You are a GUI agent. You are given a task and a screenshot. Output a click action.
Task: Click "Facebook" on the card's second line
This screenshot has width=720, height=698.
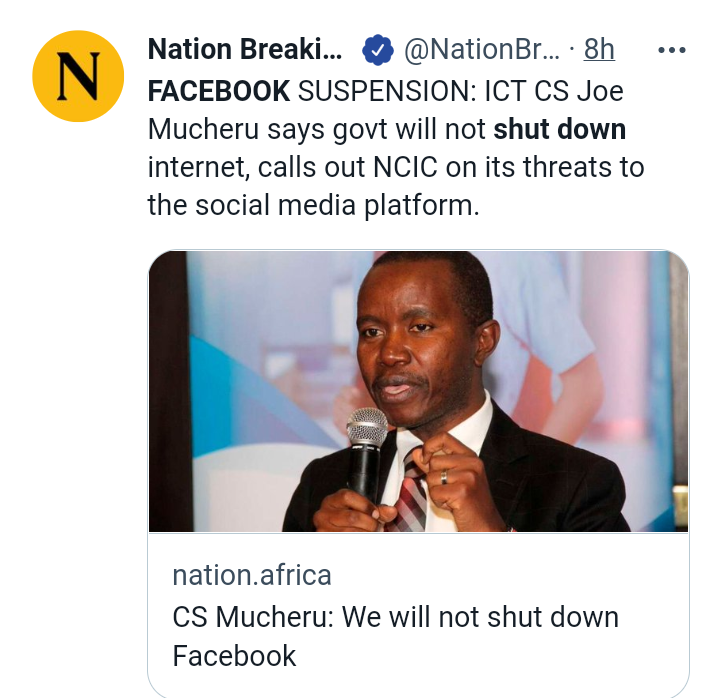click(x=234, y=655)
